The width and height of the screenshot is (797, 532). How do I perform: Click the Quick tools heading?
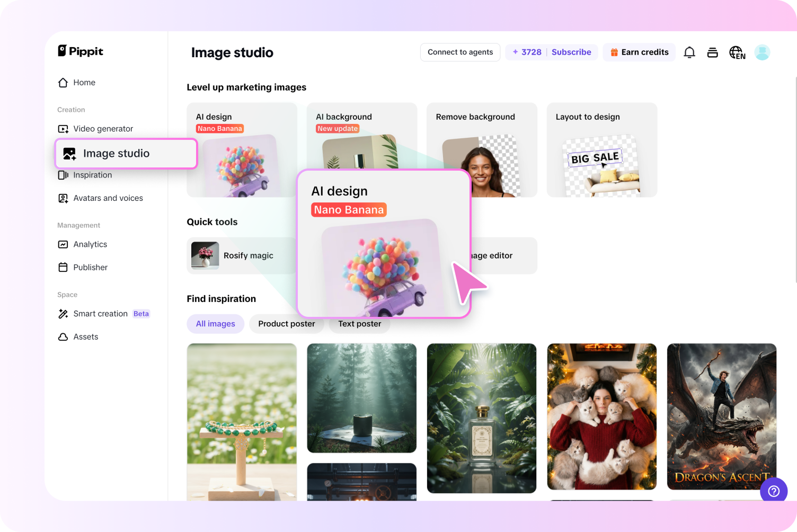point(212,222)
